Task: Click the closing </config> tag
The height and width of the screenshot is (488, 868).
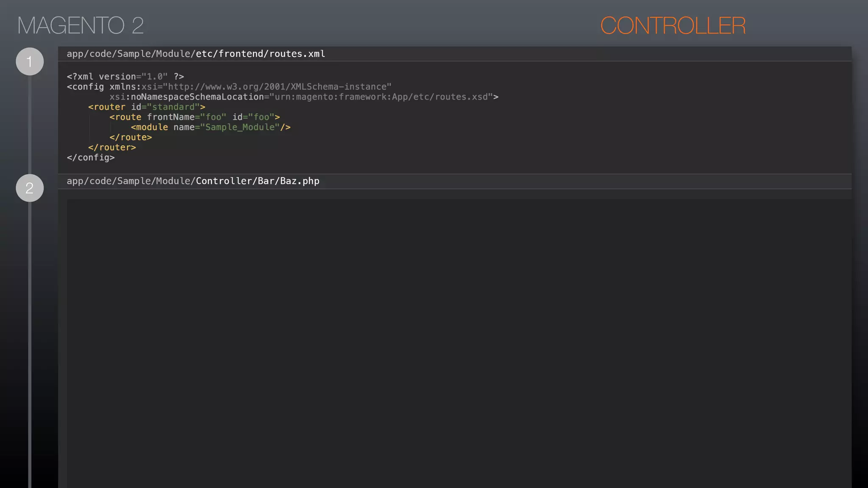Action: click(91, 158)
